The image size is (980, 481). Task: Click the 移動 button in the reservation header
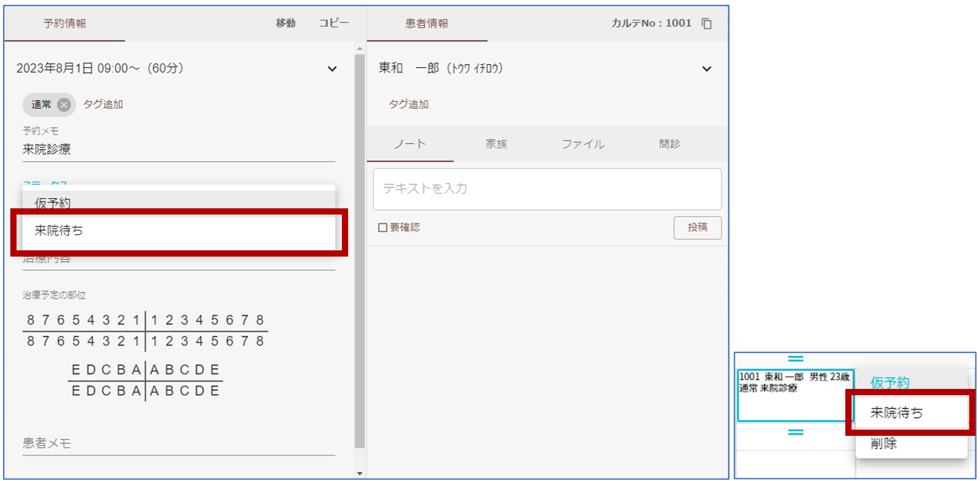tap(285, 23)
